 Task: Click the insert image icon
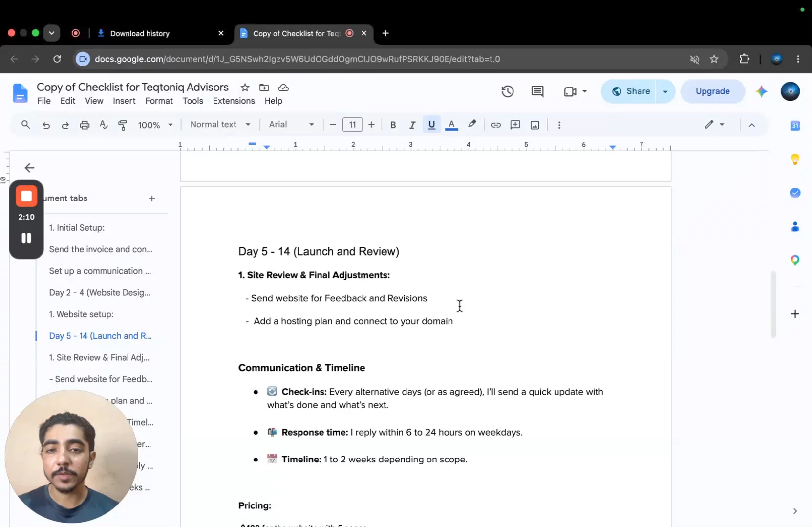tap(534, 125)
